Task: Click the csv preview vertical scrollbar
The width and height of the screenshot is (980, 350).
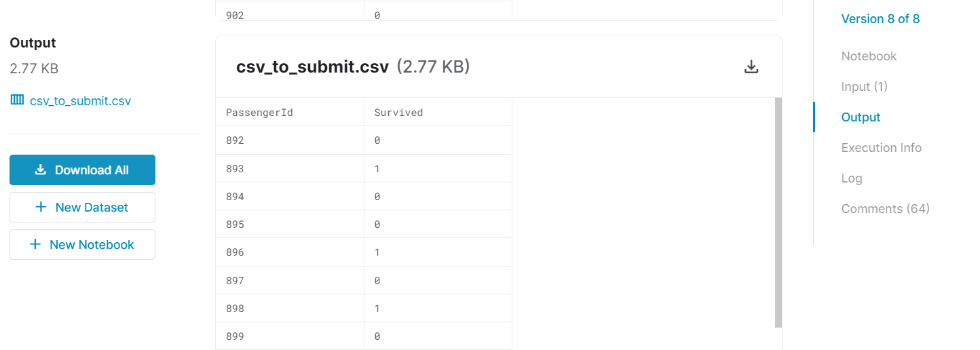Action: [778, 212]
